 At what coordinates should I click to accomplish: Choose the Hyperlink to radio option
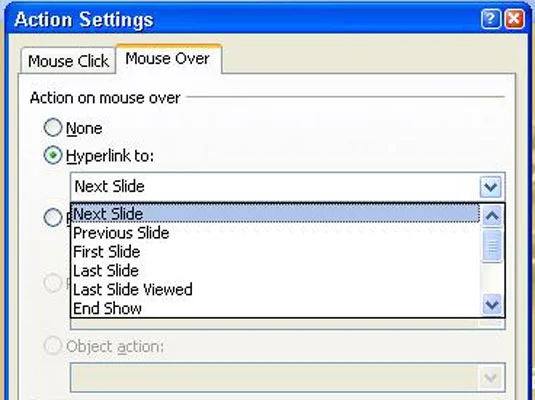click(x=53, y=155)
